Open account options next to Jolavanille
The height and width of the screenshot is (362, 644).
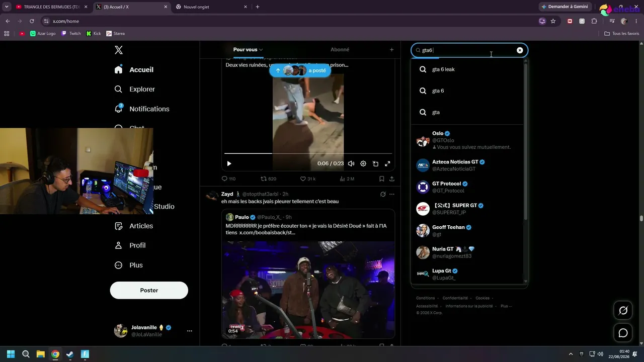[x=190, y=331]
